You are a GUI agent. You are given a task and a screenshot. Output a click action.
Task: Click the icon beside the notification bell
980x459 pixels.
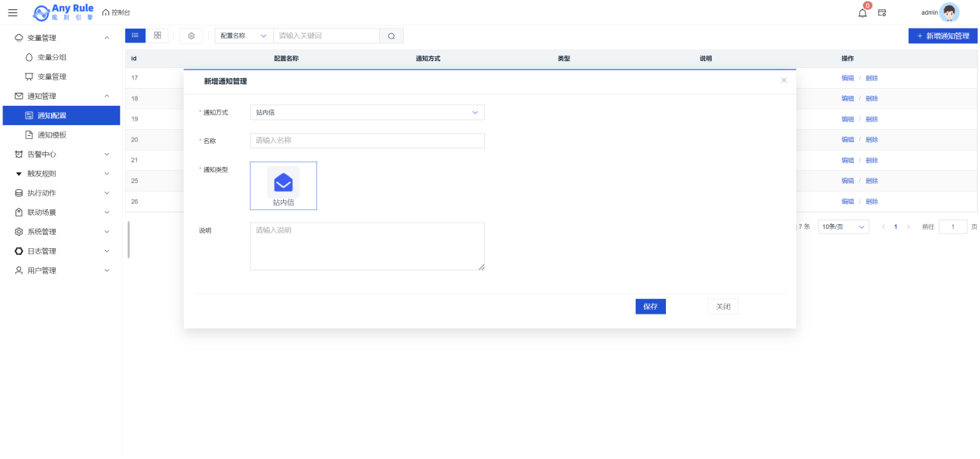(882, 12)
